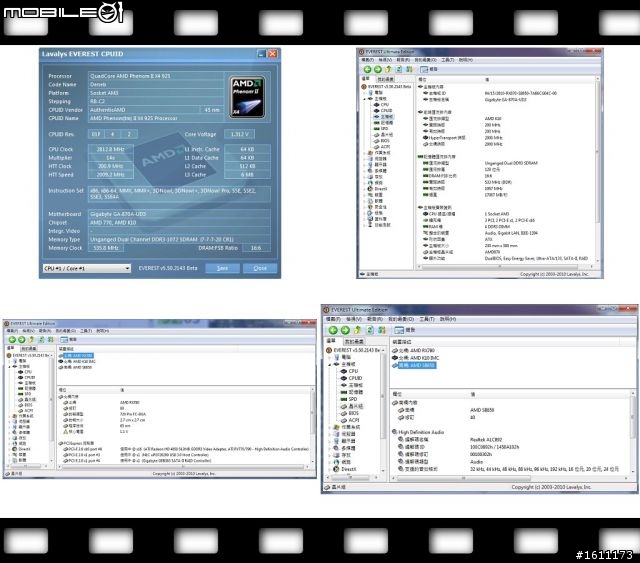Image resolution: width=640 pixels, height=563 pixels.
Task: Click Realtek ALC892 value in bottom-right window
Action: (486, 440)
